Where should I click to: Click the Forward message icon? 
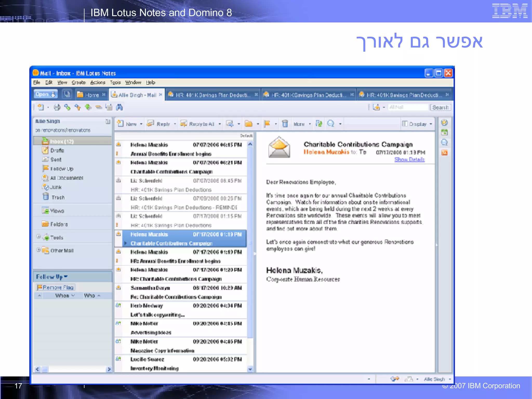[x=230, y=124]
